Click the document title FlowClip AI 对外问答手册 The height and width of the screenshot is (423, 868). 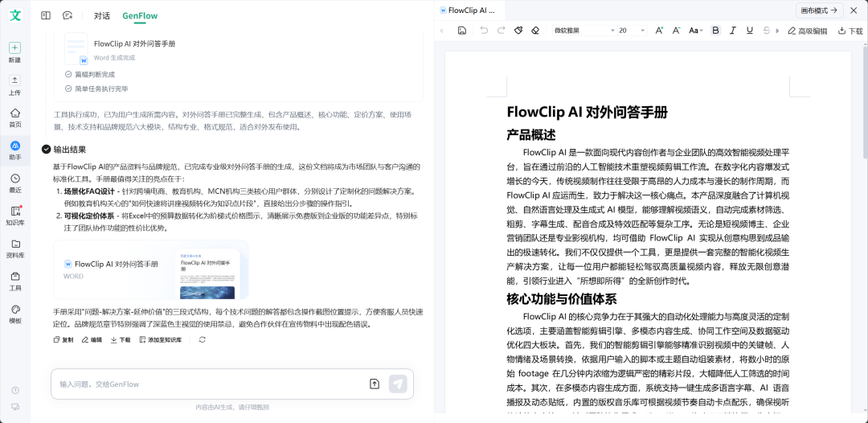coord(587,113)
